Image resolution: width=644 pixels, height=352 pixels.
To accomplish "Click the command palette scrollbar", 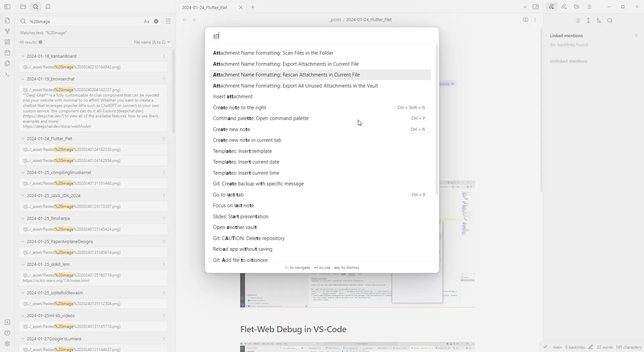I will (x=437, y=120).
